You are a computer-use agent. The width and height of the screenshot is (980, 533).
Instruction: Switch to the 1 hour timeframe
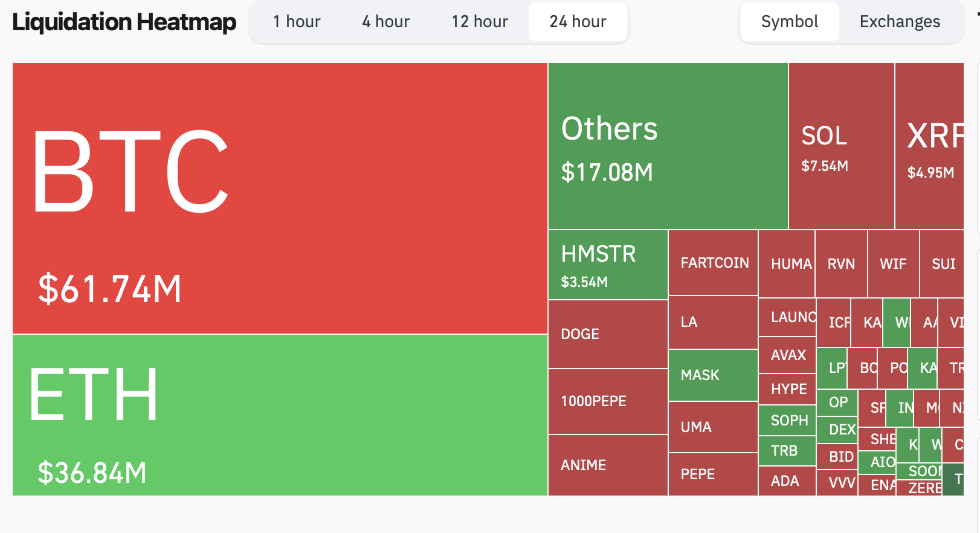tap(296, 22)
